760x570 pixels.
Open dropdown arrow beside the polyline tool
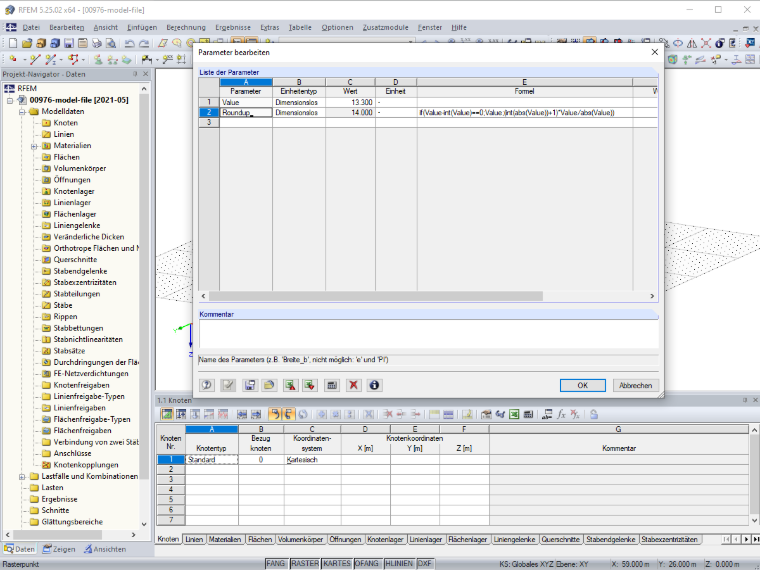pyautogui.click(x=83, y=60)
